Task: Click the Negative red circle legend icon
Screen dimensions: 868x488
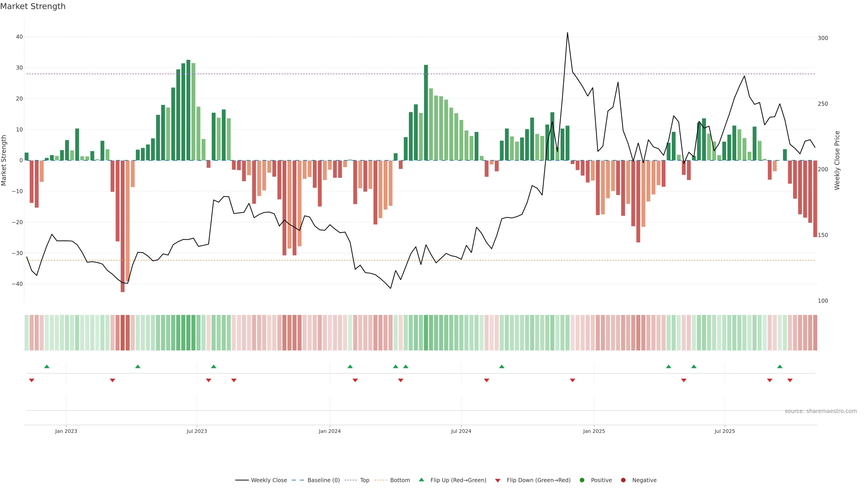Action: (x=623, y=480)
